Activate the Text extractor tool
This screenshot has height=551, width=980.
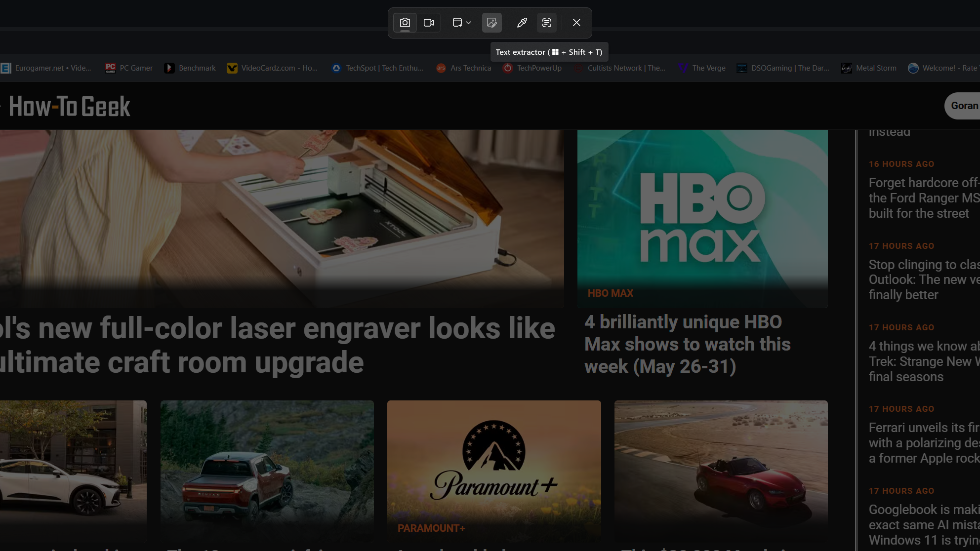click(x=546, y=23)
